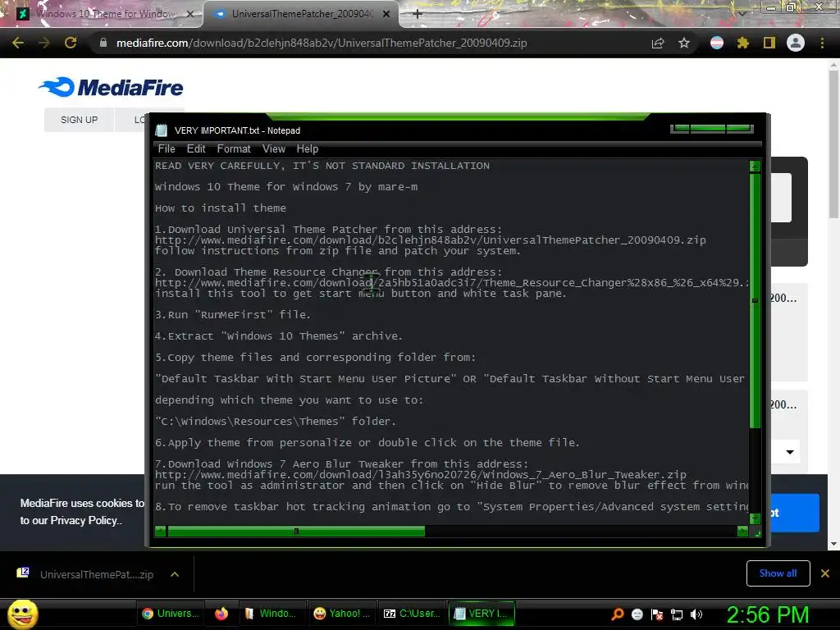Click the striped extension icon beside the star
The width and height of the screenshot is (840, 630).
pos(717,43)
